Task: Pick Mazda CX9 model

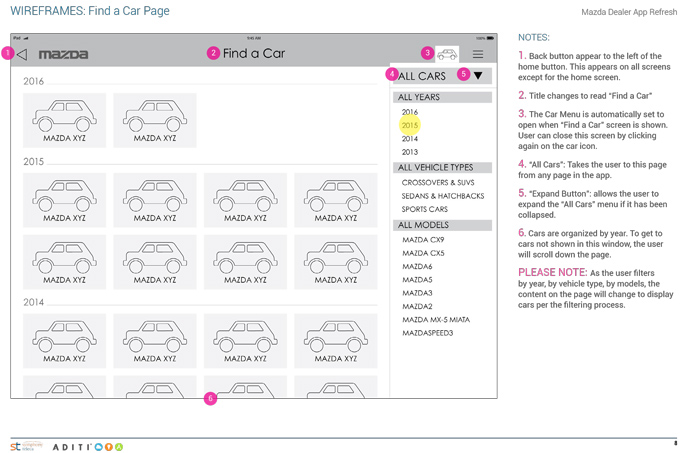Action: click(423, 240)
